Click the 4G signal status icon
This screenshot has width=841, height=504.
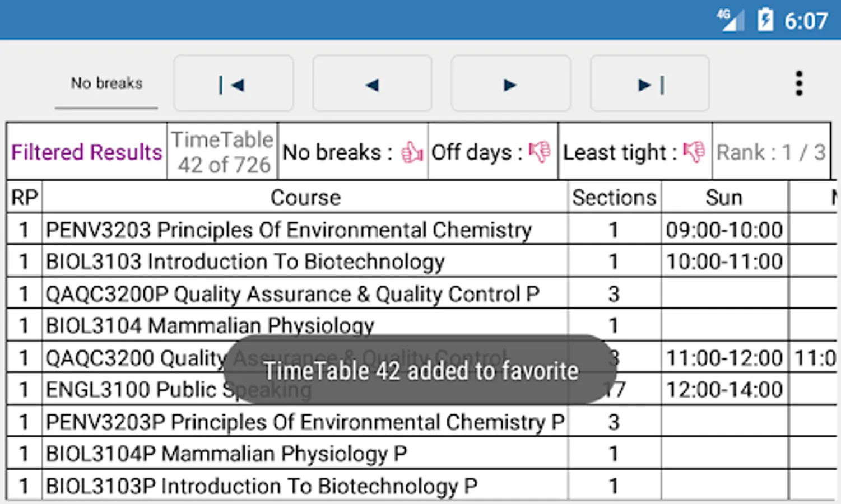pos(731,21)
